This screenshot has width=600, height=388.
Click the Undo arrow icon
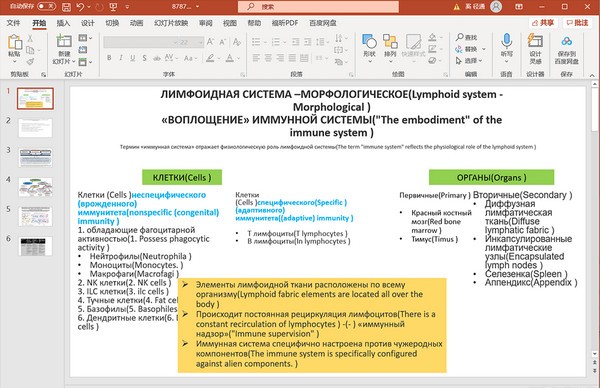80,7
